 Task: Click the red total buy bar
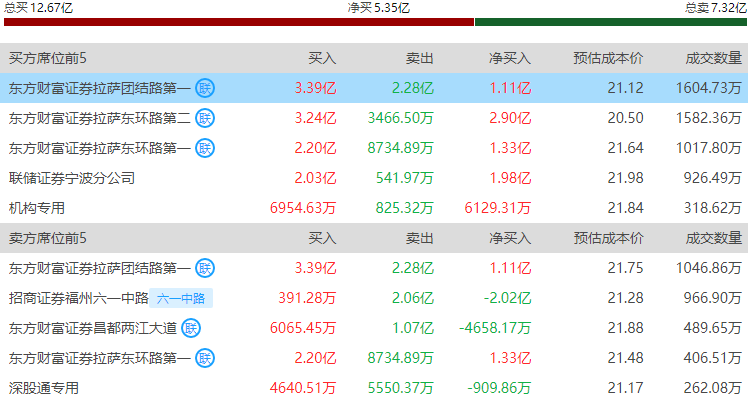(x=239, y=22)
